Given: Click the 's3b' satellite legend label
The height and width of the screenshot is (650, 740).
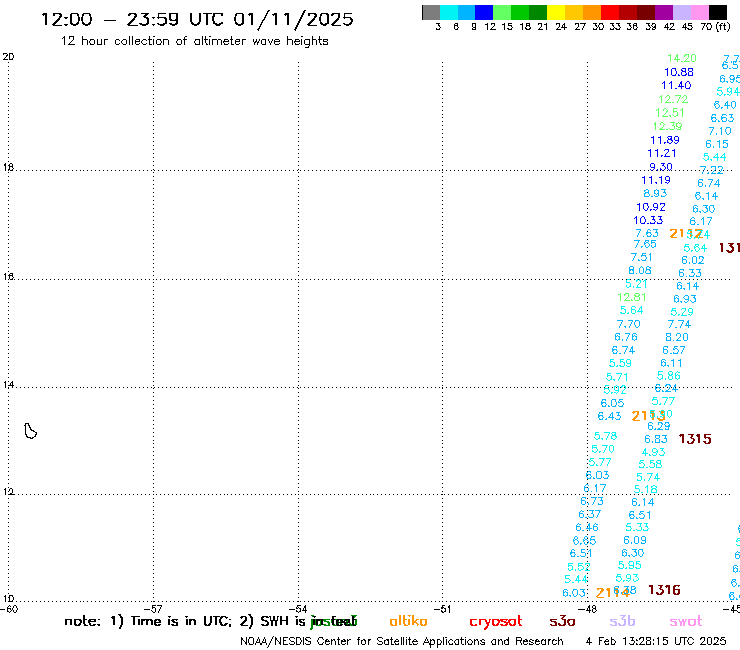Looking at the screenshot, I should (x=622, y=621).
